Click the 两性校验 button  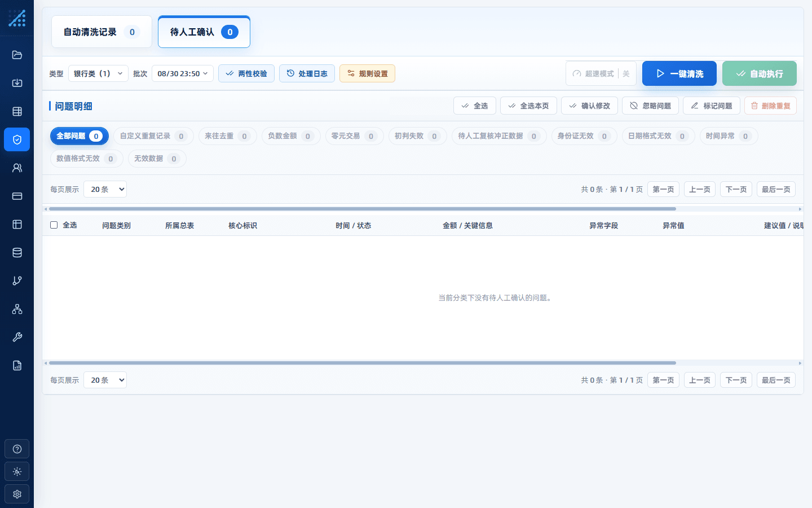(246, 73)
